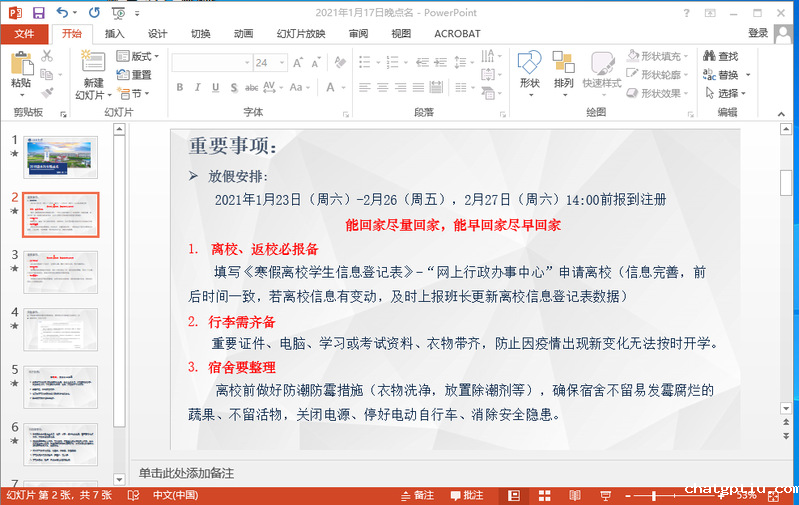Toggle underline formatting
The image size is (799, 505).
216,87
